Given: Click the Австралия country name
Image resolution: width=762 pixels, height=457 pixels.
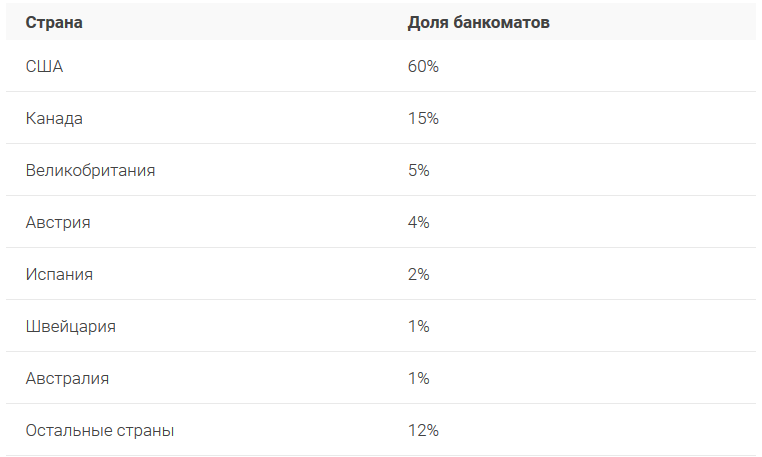Looking at the screenshot, I should pyautogui.click(x=67, y=378).
